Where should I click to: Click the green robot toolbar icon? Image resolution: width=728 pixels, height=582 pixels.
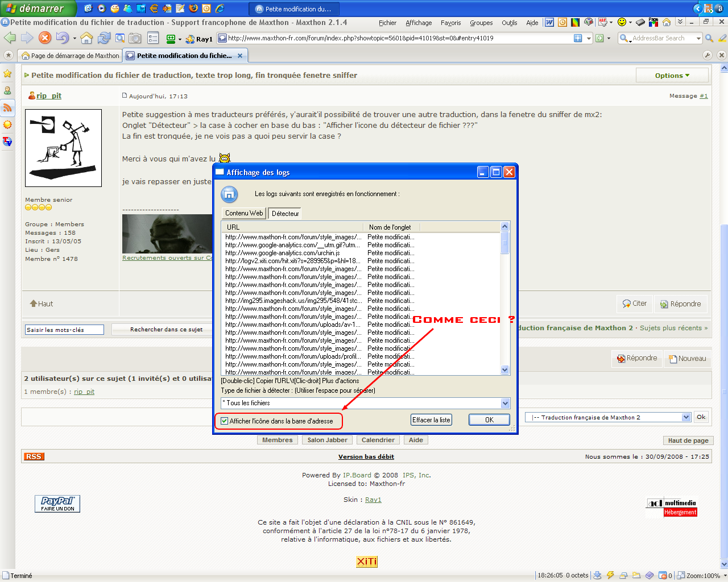pyautogui.click(x=171, y=39)
